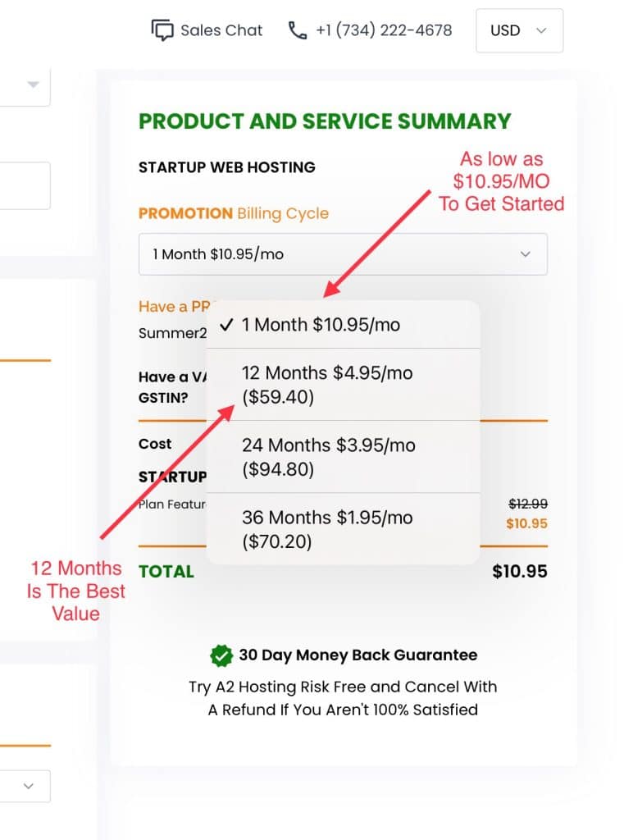Click the TOTAL $10.95 amount
This screenshot has height=840, width=624.
(520, 572)
